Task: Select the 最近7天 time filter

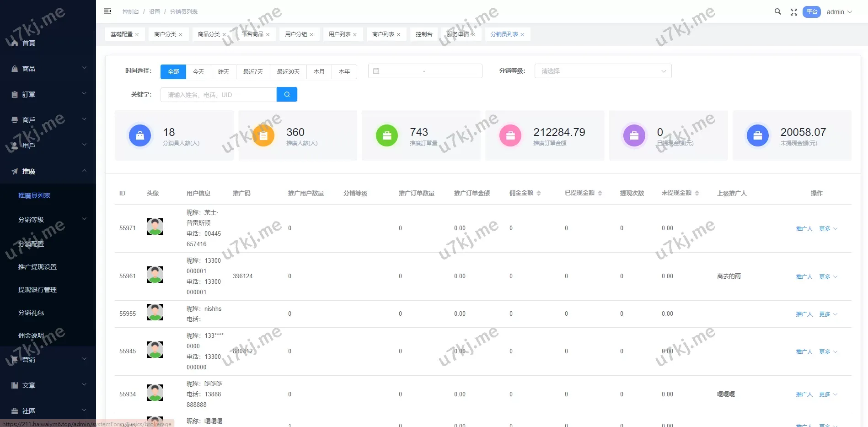Action: click(x=253, y=71)
